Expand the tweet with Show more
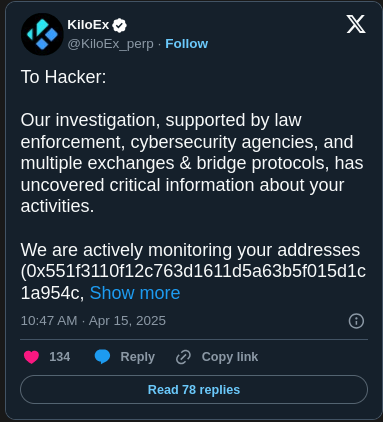Screen dimensions: 383x422 pyautogui.click(x=135, y=293)
